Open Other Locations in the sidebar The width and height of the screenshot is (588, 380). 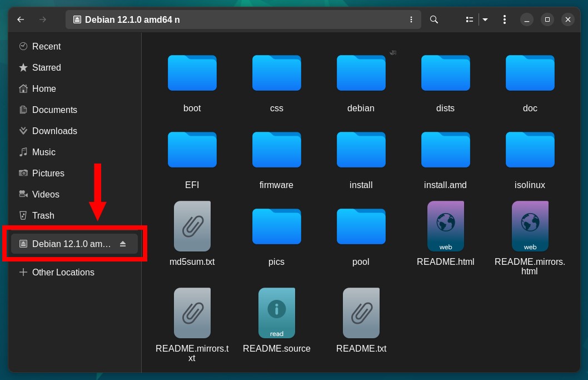click(x=74, y=272)
